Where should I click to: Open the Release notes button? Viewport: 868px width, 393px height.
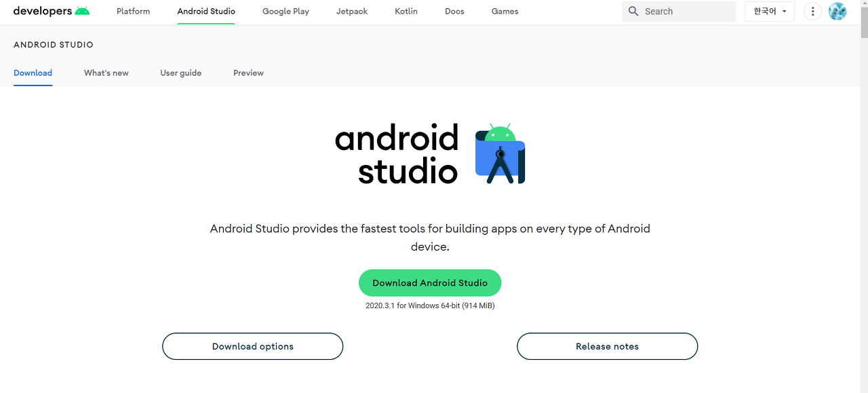click(607, 346)
